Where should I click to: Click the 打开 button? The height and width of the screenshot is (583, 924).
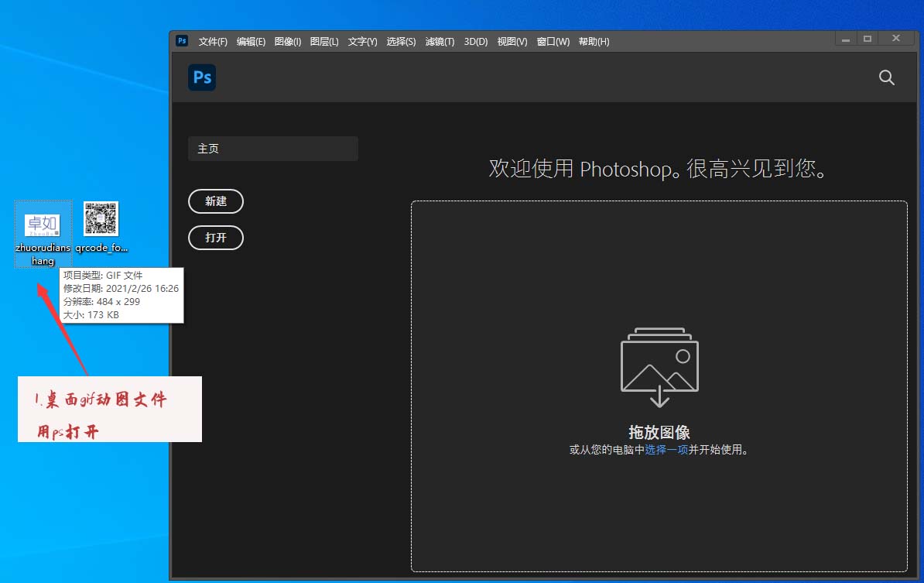click(215, 238)
